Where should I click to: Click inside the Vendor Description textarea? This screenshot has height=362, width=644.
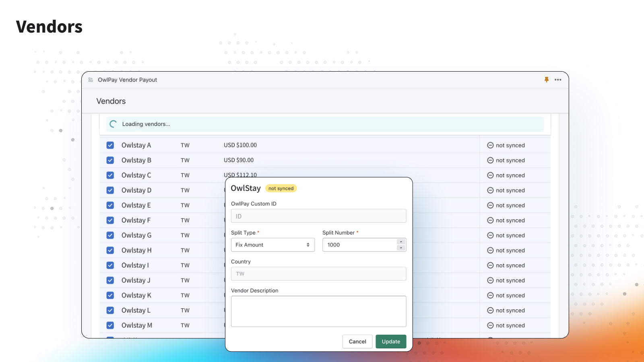coord(318,311)
